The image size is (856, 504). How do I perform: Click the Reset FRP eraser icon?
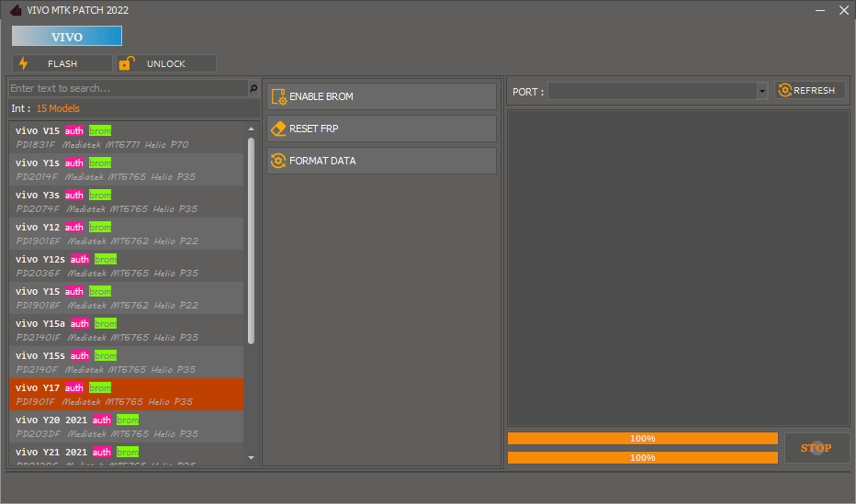click(278, 129)
